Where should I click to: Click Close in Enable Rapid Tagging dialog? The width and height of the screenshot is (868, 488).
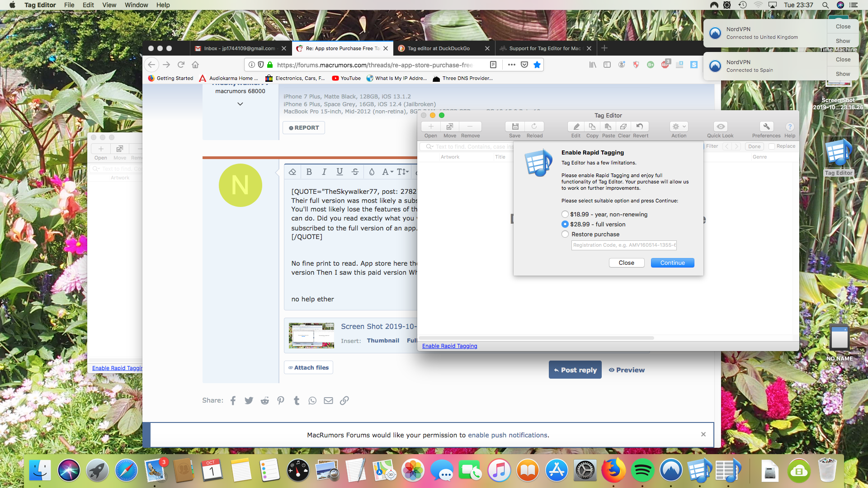click(x=626, y=263)
